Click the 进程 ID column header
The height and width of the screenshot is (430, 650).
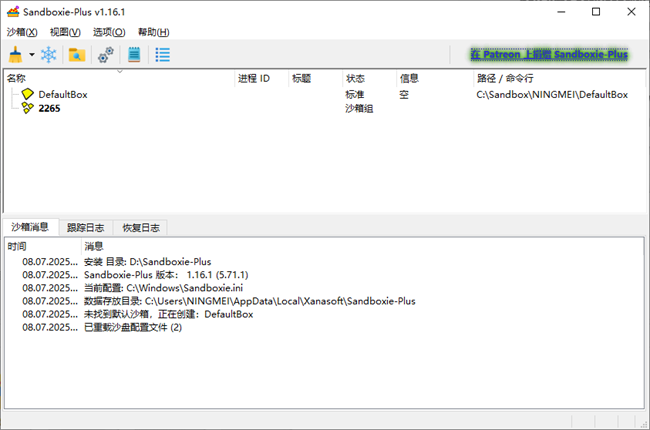(x=262, y=78)
